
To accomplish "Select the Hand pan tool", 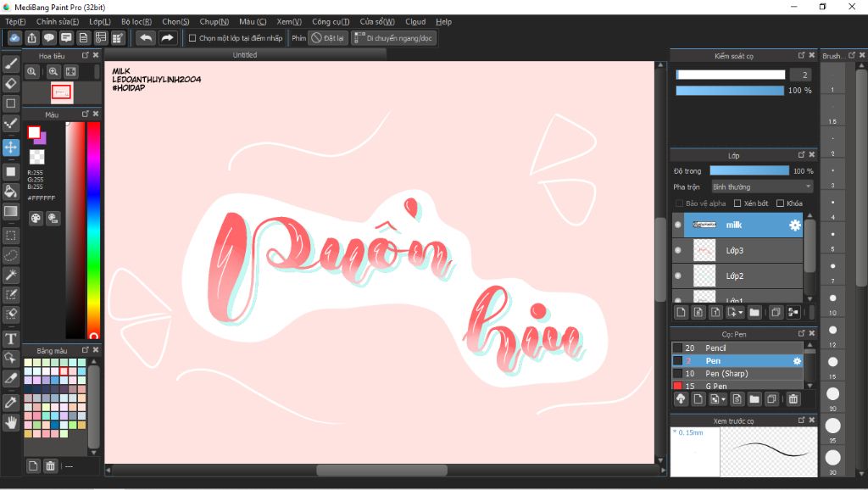I will (x=10, y=422).
